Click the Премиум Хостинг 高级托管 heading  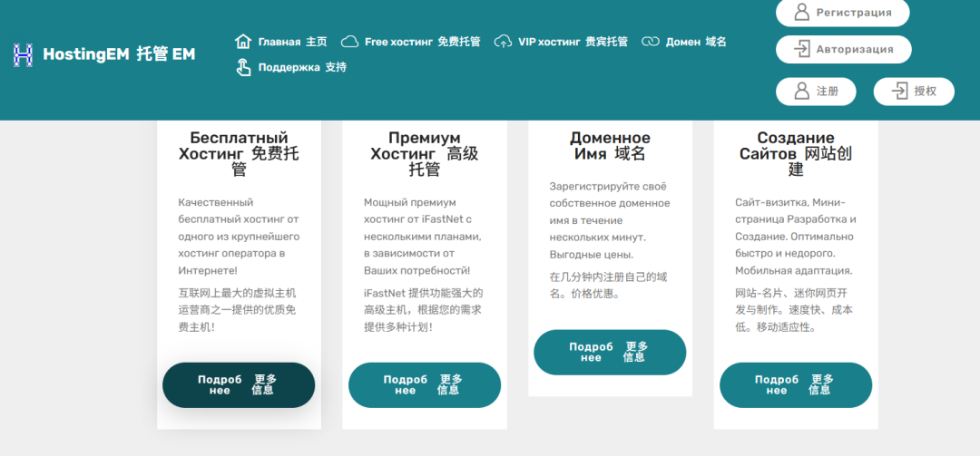[425, 154]
